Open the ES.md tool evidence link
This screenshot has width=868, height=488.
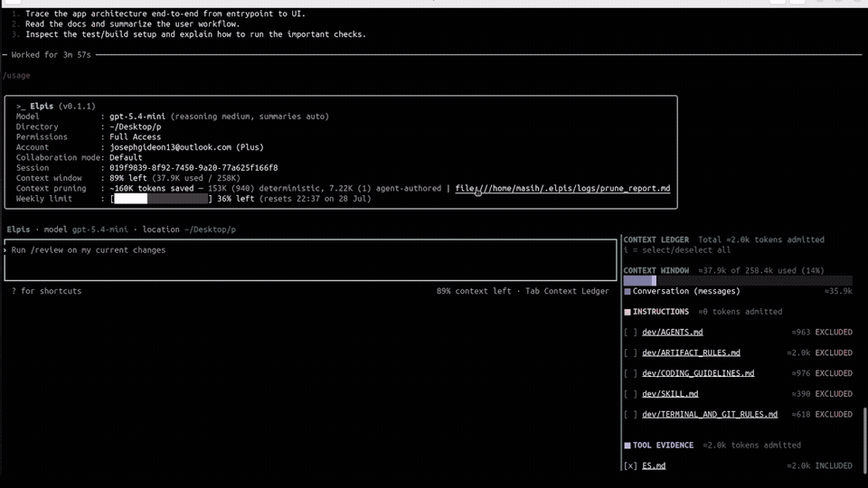(x=654, y=466)
